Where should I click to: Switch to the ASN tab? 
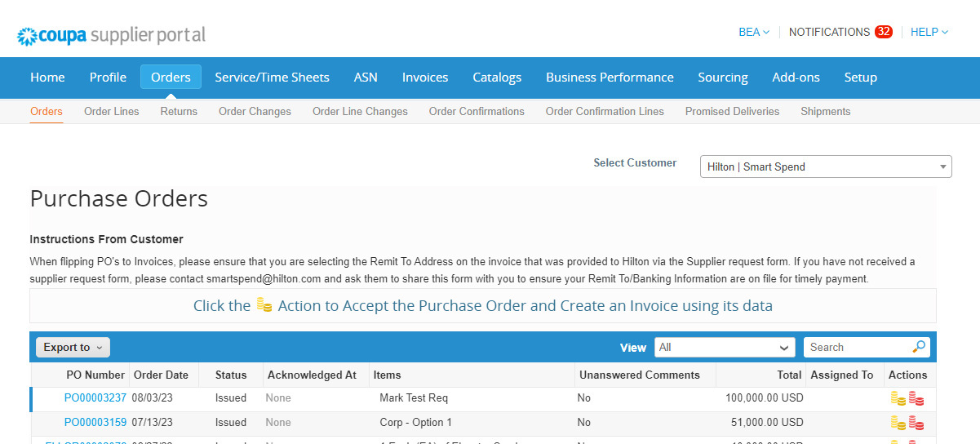[x=366, y=77]
